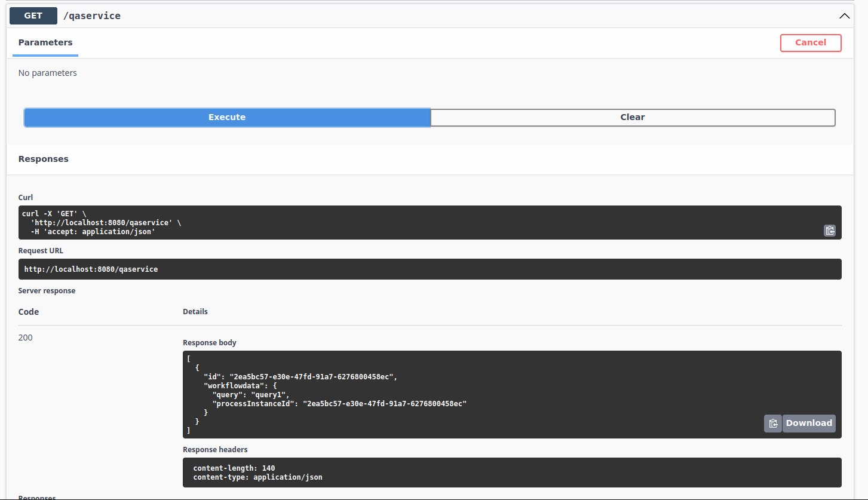Viewport: 868px width, 500px height.
Task: Click the response headers block
Action: pyautogui.click(x=418, y=473)
